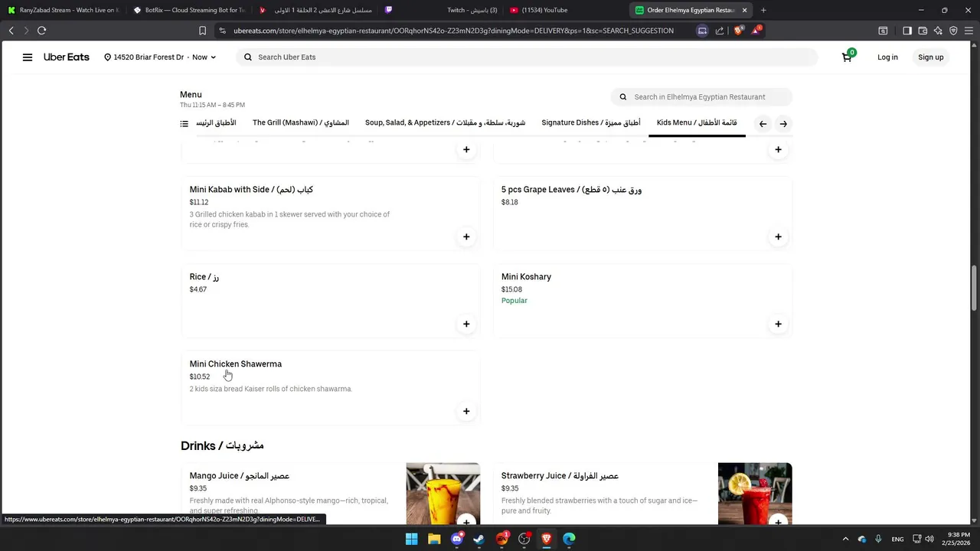Select Soup, Salad, & Appetizers tab
Viewport: 980px width, 551px height.
446,122
